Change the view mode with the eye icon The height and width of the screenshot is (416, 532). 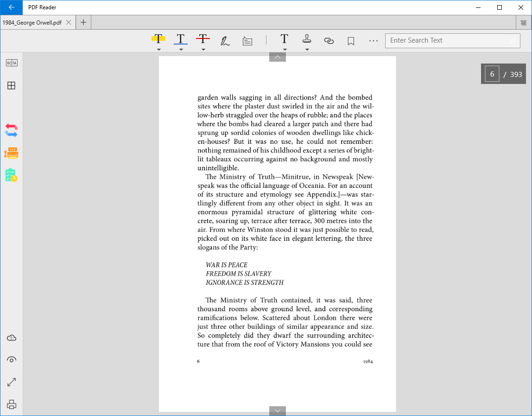pos(12,359)
